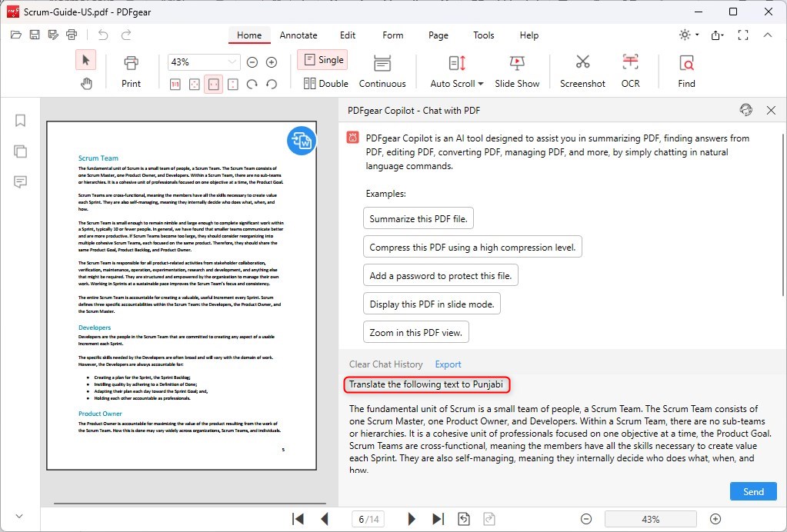Enter full screen mode

(x=743, y=35)
